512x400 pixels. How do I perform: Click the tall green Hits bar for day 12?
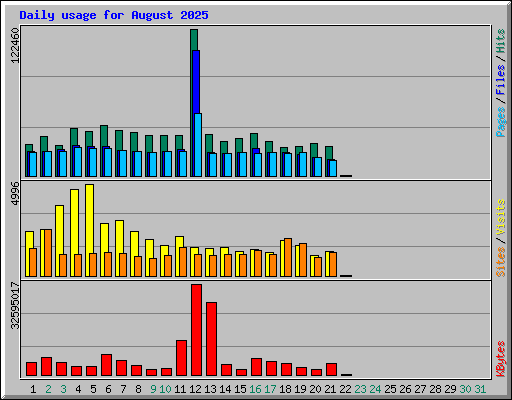coord(194,40)
